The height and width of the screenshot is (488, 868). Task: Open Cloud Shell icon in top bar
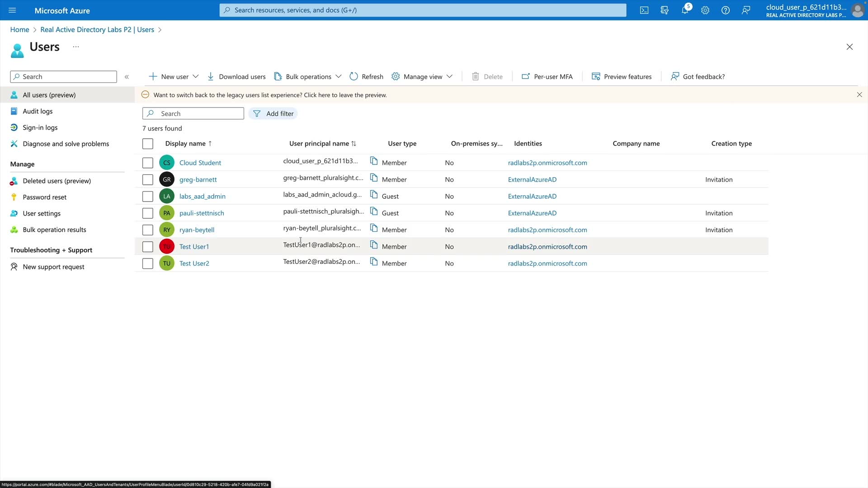(644, 10)
